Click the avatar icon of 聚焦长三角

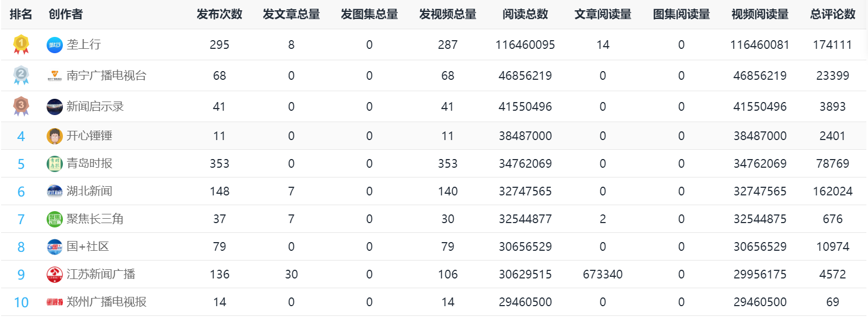point(55,219)
